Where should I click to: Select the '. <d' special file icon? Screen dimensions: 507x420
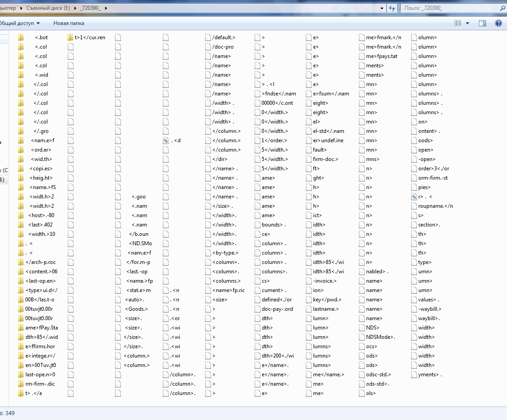165,140
